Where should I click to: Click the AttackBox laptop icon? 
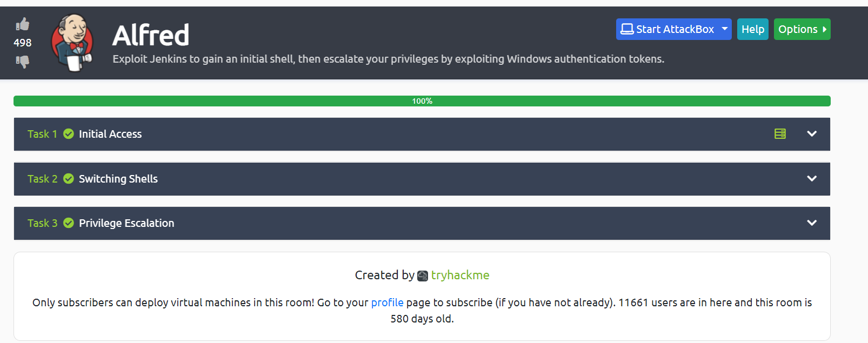click(x=627, y=29)
